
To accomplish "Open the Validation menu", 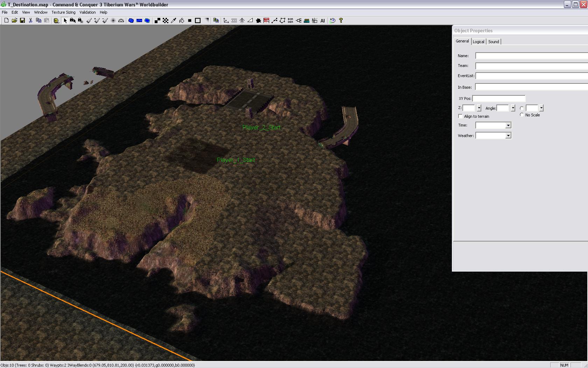I will [87, 12].
